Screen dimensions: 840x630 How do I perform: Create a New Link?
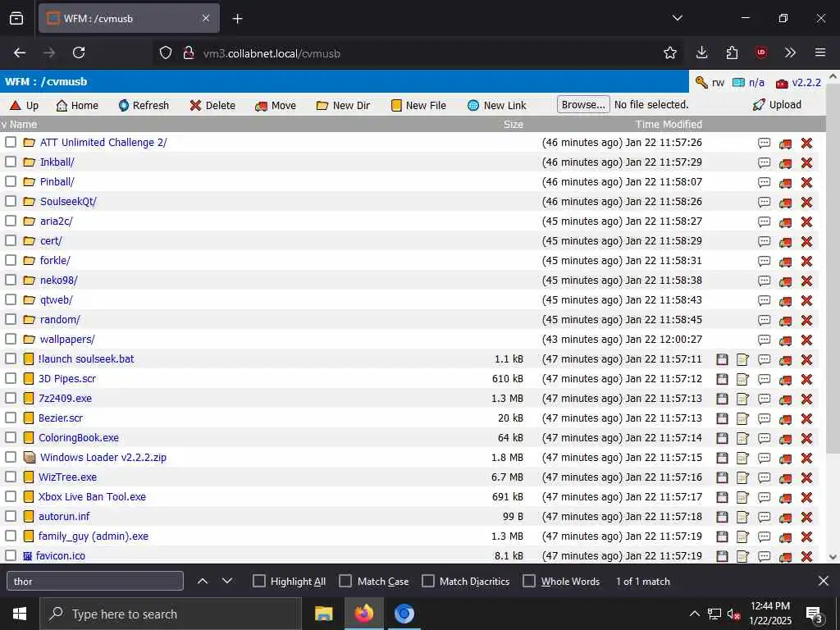tap(496, 106)
